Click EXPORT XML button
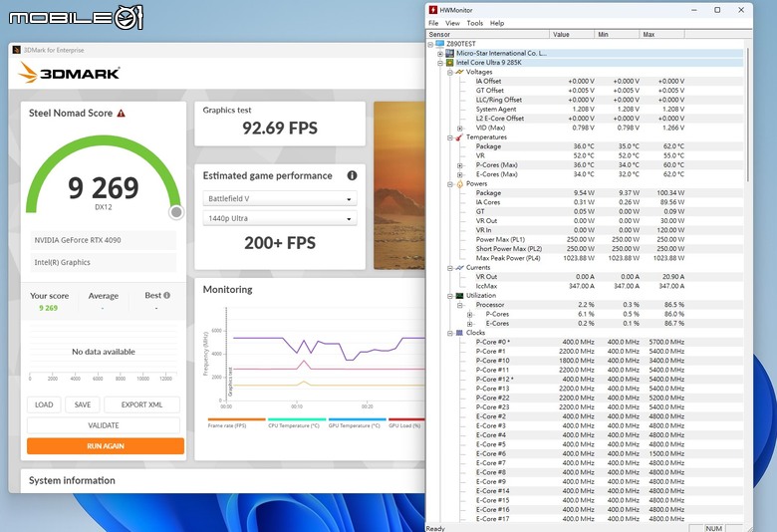This screenshot has width=777, height=532. (x=141, y=404)
